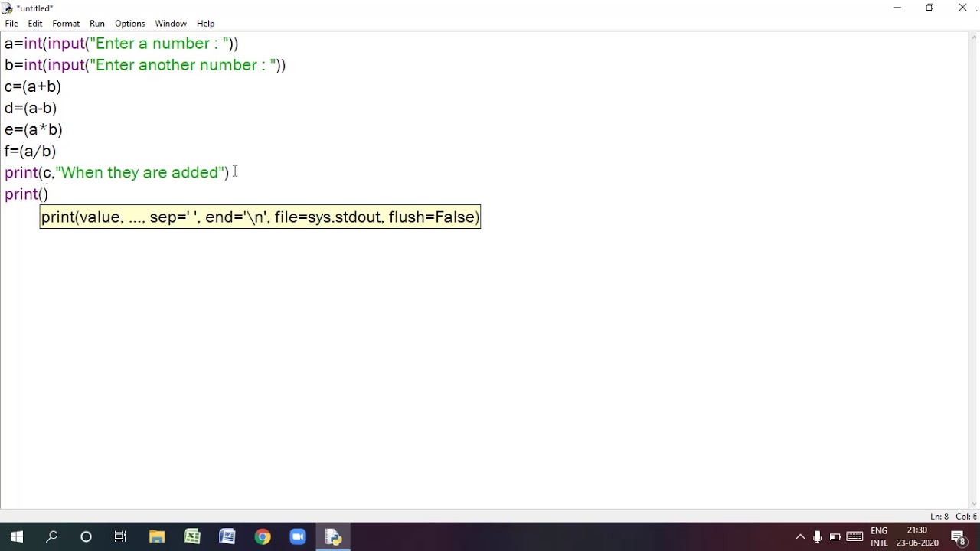
Task: Launch Excel from the taskbar
Action: [x=192, y=537]
